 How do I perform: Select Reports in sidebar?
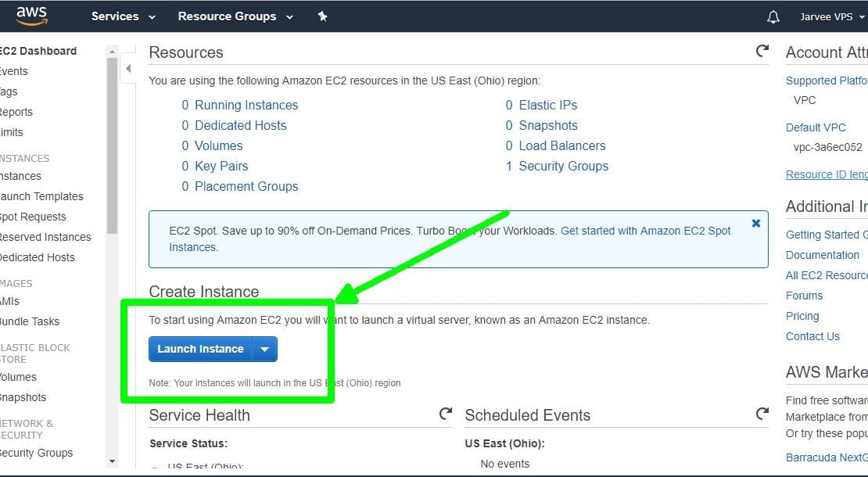click(x=16, y=113)
